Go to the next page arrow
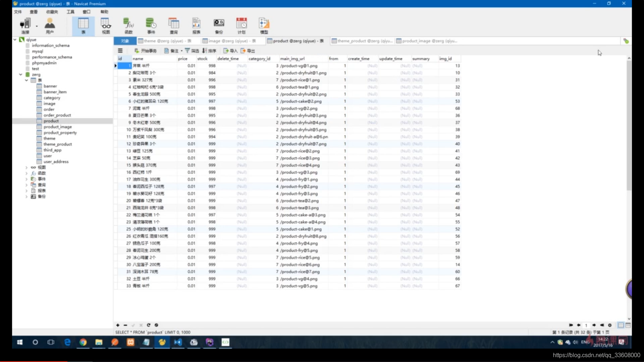 pos(594,325)
